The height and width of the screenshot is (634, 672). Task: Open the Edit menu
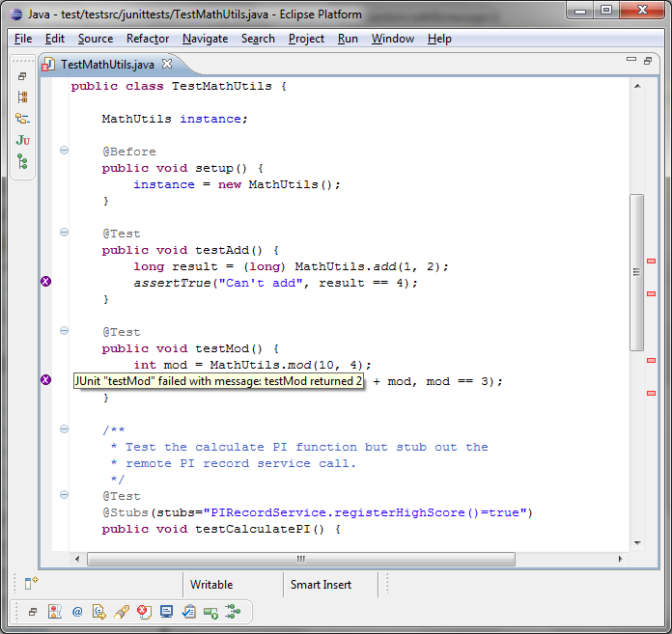click(x=55, y=39)
